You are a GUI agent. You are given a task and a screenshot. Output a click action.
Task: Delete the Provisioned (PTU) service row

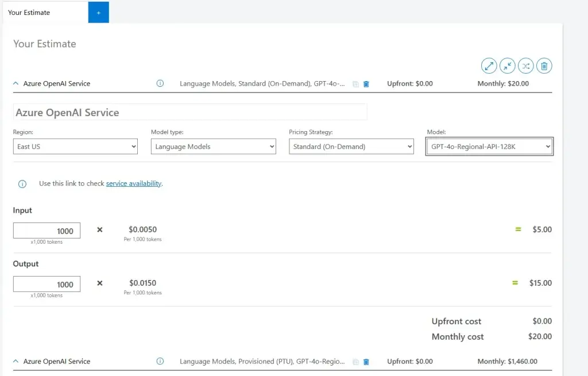[366, 362]
